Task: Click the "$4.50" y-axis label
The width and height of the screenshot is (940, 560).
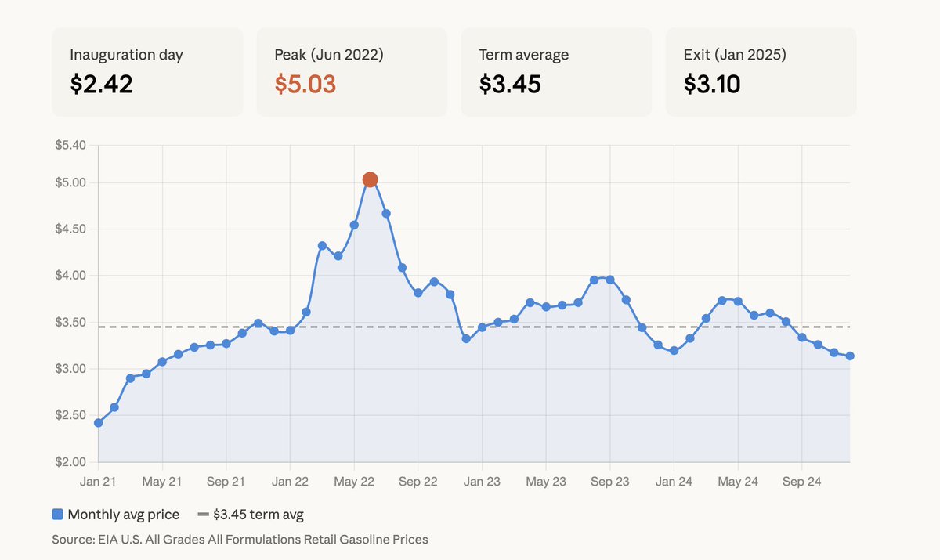Action: pos(70,229)
